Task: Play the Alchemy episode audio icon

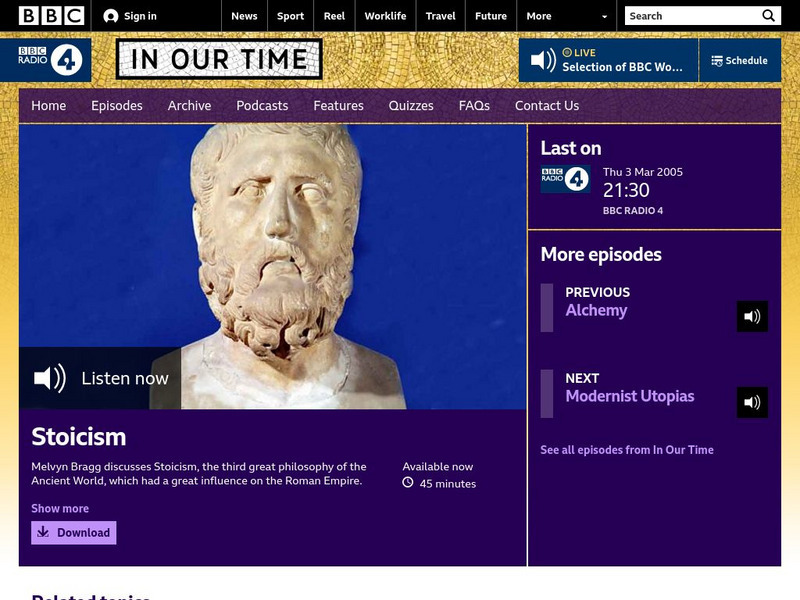Action: [752, 316]
